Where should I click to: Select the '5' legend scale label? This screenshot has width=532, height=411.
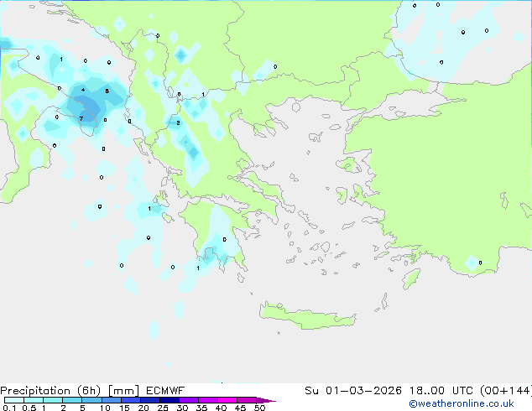click(82, 408)
